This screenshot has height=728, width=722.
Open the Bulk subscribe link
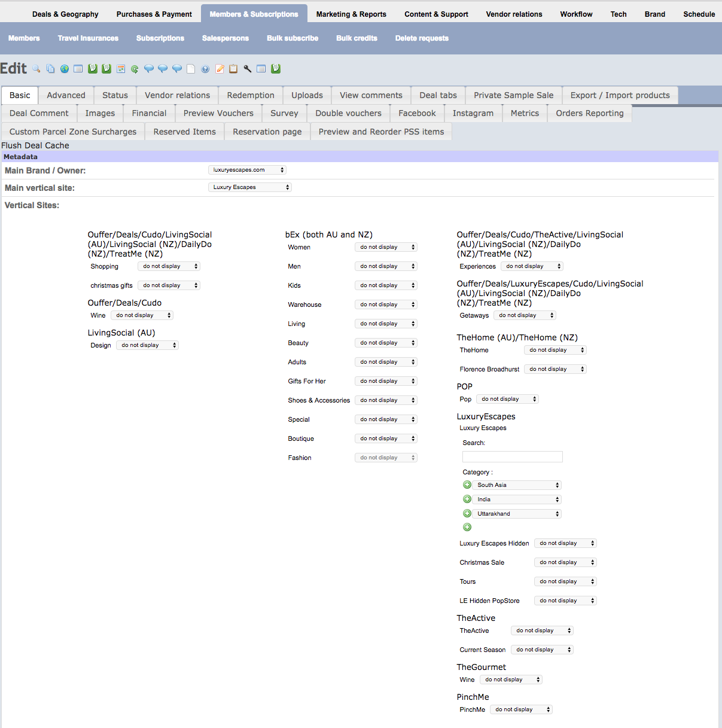click(x=293, y=38)
